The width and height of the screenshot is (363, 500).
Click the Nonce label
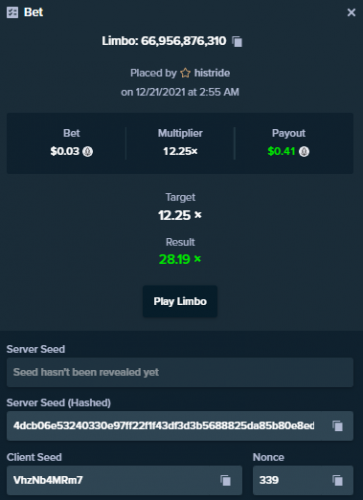pyautogui.click(x=268, y=457)
